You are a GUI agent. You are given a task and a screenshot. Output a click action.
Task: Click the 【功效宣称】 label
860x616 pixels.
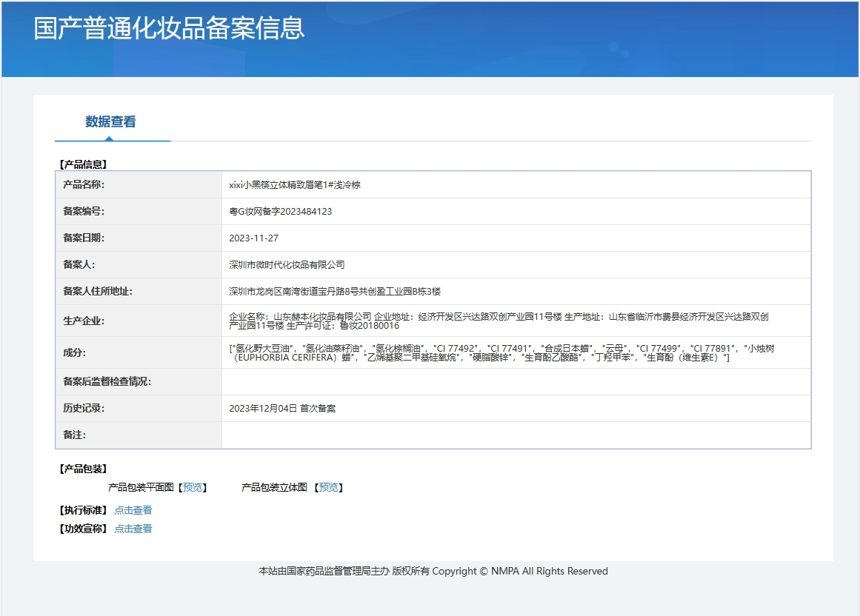point(84,529)
